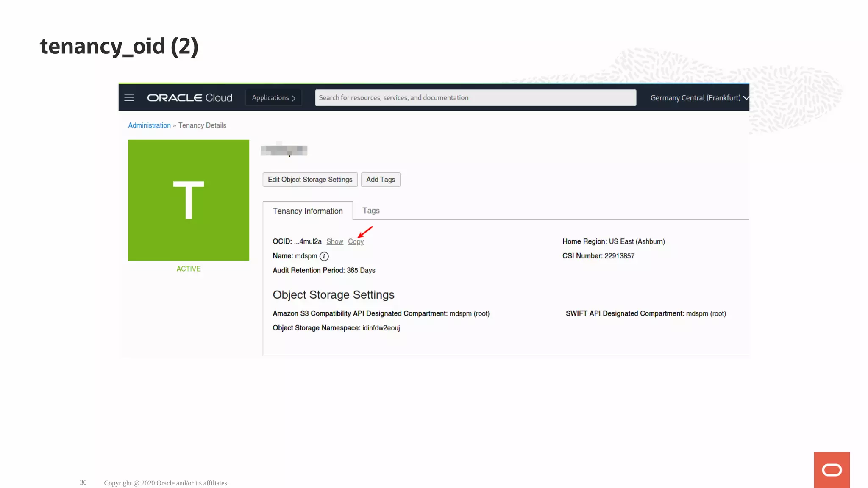868x488 pixels.
Task: Select the Tenancy Information tab
Action: coord(308,211)
